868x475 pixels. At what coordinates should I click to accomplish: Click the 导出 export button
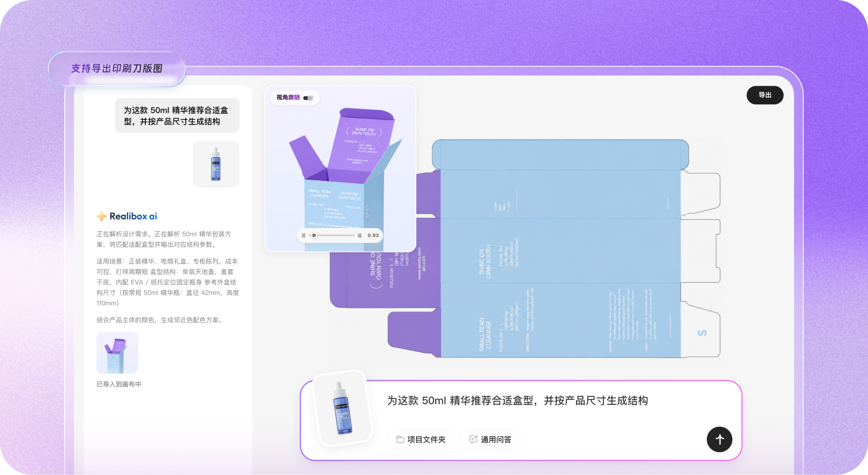765,95
